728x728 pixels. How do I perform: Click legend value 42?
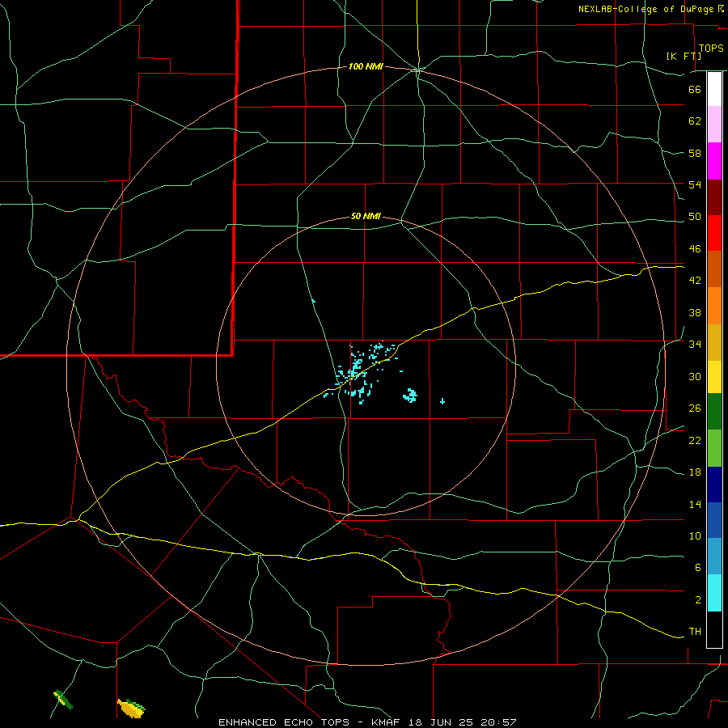click(x=695, y=281)
